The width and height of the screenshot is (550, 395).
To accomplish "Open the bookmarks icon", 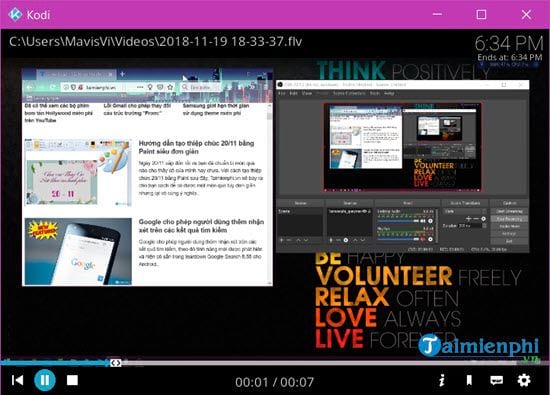I will [x=469, y=381].
